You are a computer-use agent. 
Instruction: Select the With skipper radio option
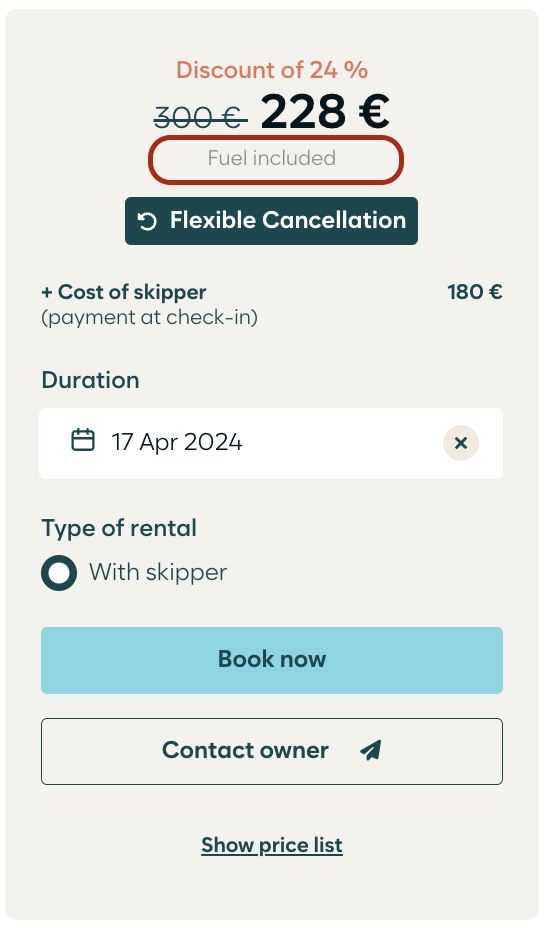click(59, 573)
